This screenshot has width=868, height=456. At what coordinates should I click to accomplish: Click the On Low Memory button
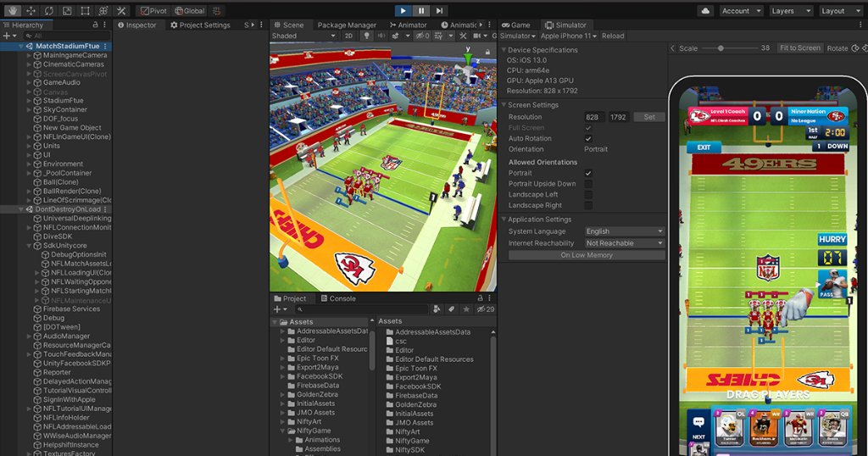coord(587,255)
